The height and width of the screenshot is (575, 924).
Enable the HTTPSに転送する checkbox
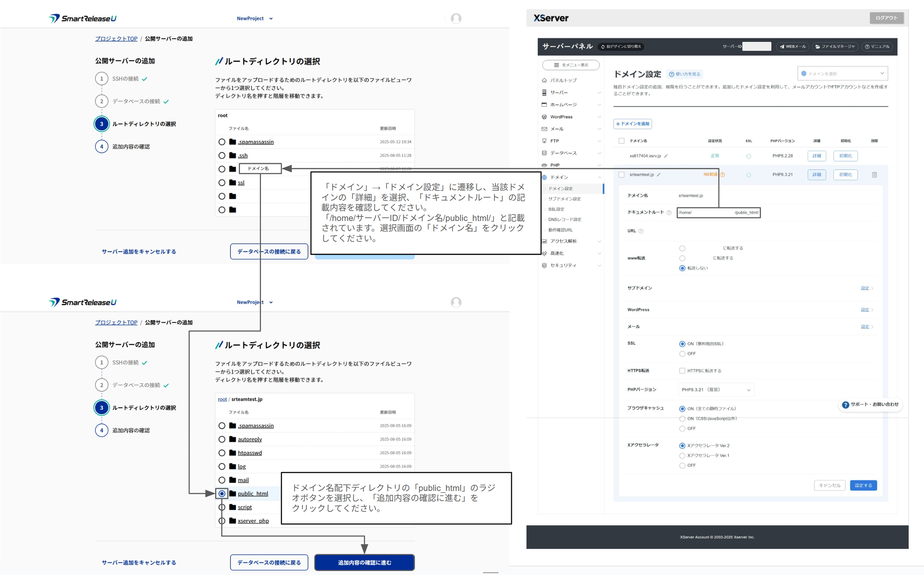[x=682, y=371]
